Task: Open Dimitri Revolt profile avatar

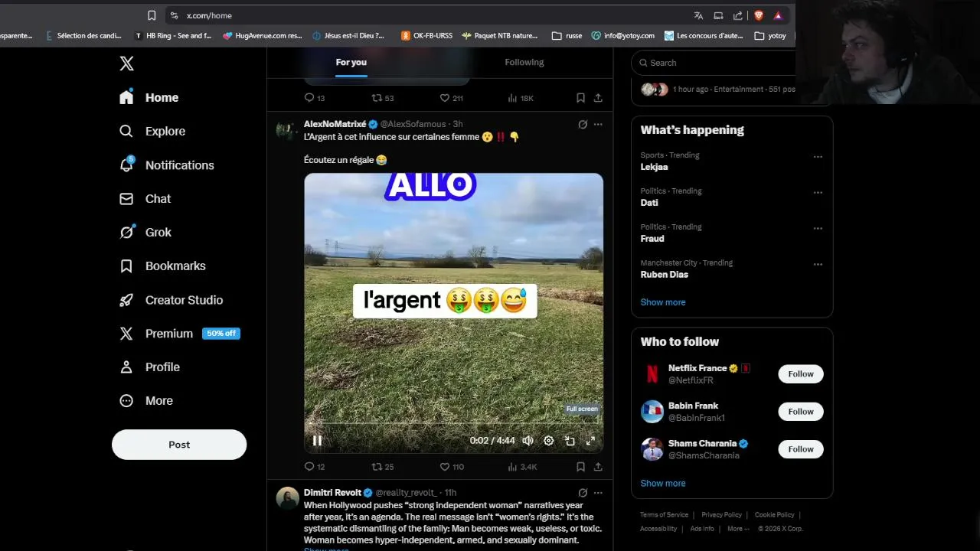Action: tap(288, 498)
